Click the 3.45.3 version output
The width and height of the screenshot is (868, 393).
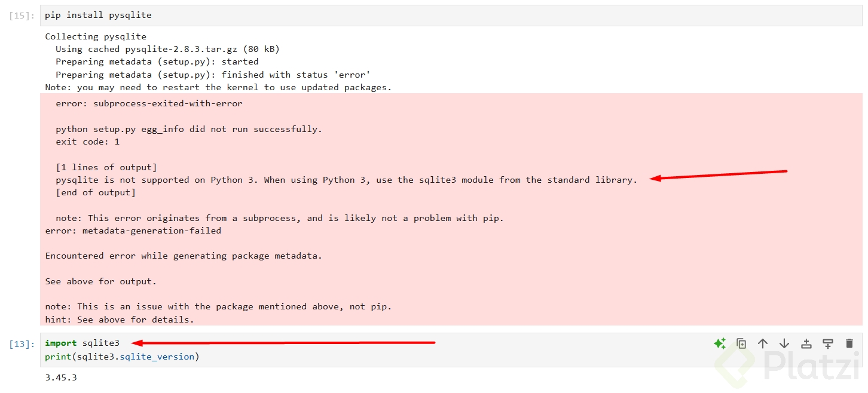click(60, 377)
